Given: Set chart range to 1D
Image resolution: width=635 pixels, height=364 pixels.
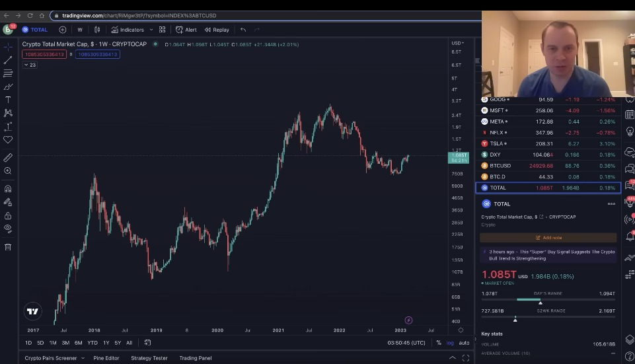Looking at the screenshot, I should [x=28, y=343].
